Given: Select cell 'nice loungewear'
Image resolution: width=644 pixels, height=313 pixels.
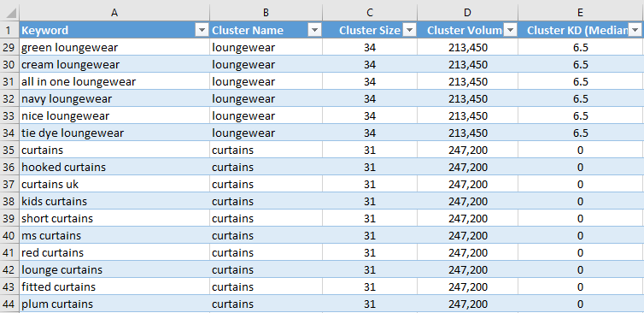Looking at the screenshot, I should click(x=114, y=116).
